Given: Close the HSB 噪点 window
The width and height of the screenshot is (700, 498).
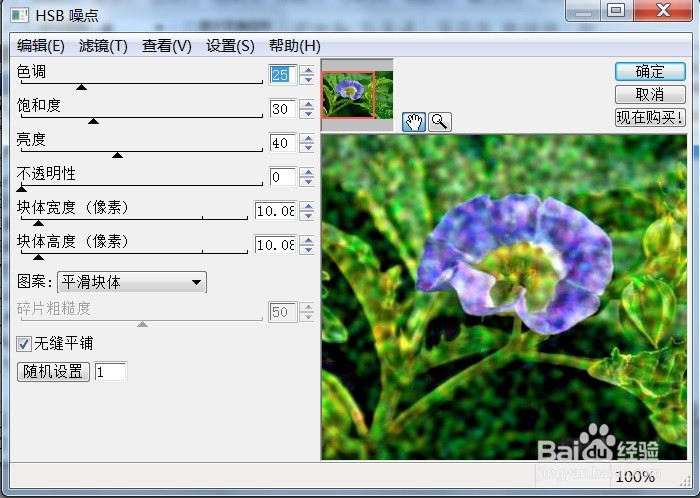Looking at the screenshot, I should 663,10.
